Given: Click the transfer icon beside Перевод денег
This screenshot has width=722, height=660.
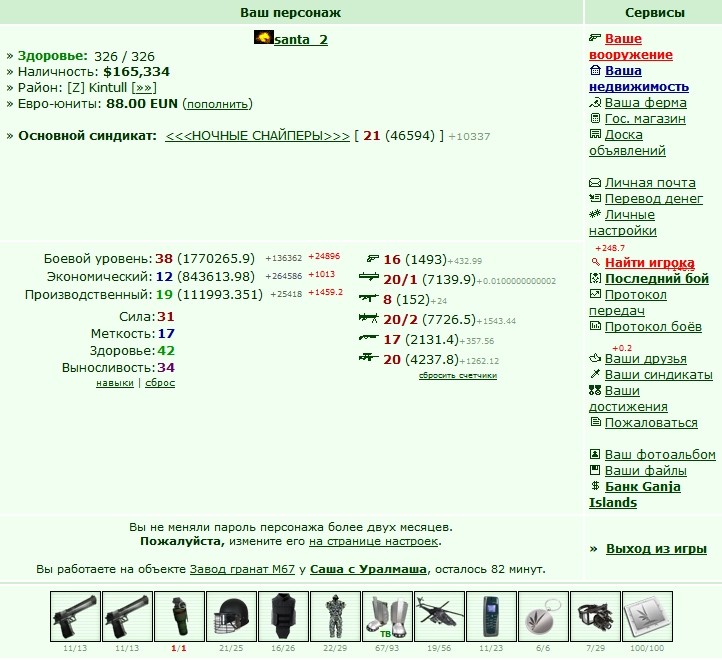Looking at the screenshot, I should tap(595, 198).
